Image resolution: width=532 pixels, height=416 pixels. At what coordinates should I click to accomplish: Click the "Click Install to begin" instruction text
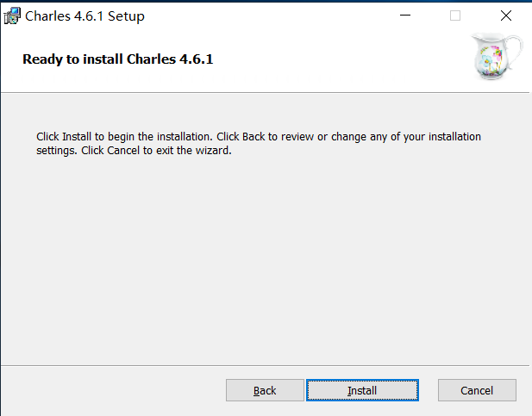coord(259,144)
